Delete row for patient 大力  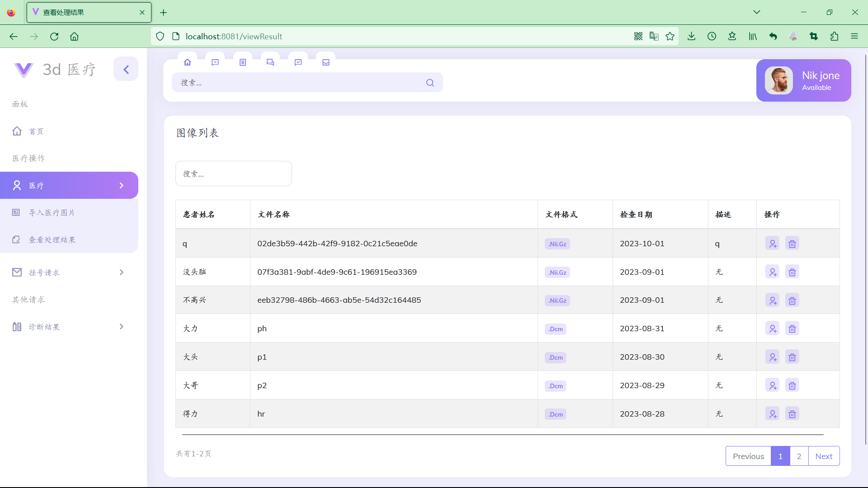point(792,328)
